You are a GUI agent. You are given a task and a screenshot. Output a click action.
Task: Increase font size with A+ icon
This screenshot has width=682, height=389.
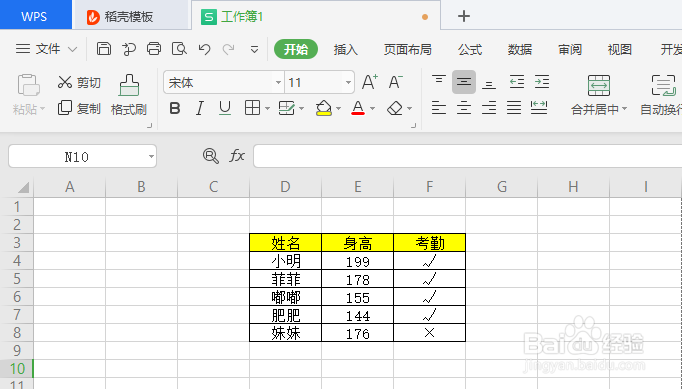(x=370, y=82)
